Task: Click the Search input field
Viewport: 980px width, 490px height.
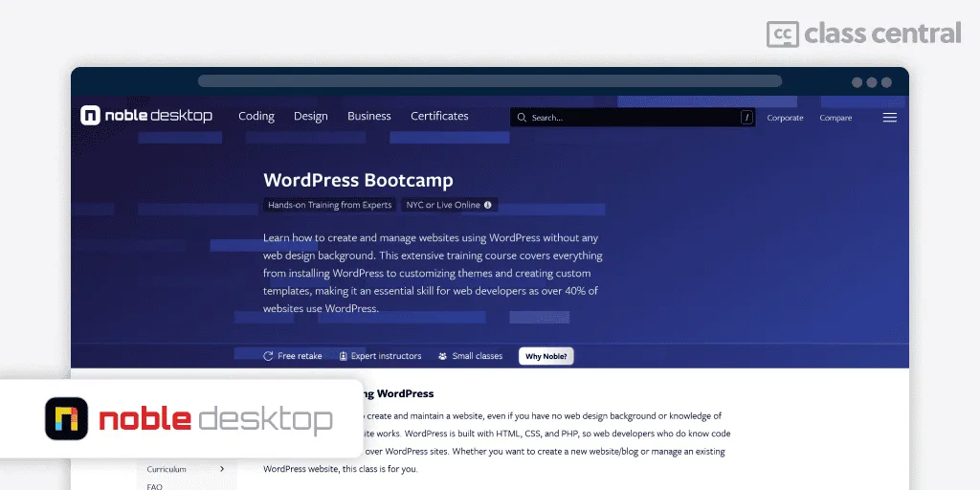Action: [633, 118]
